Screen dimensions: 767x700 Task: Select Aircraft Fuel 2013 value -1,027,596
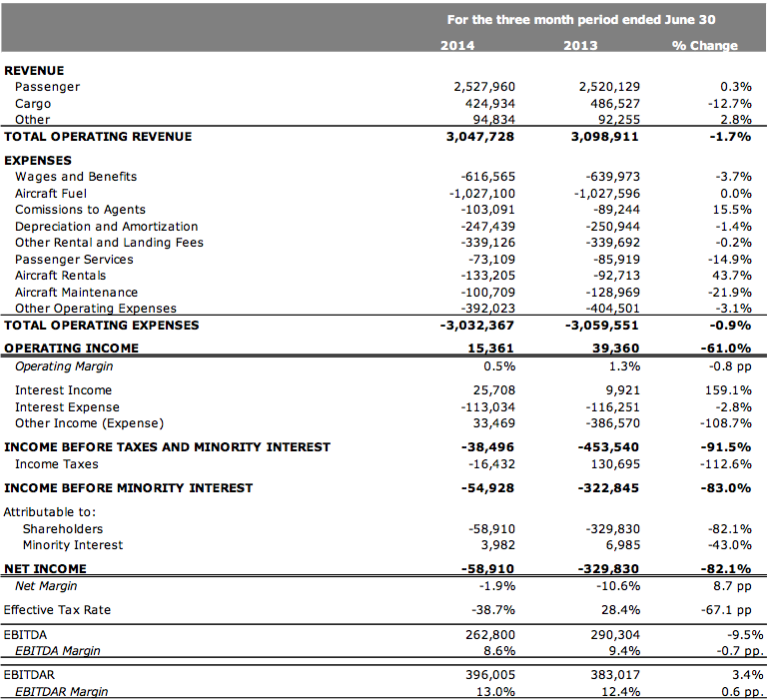click(606, 194)
